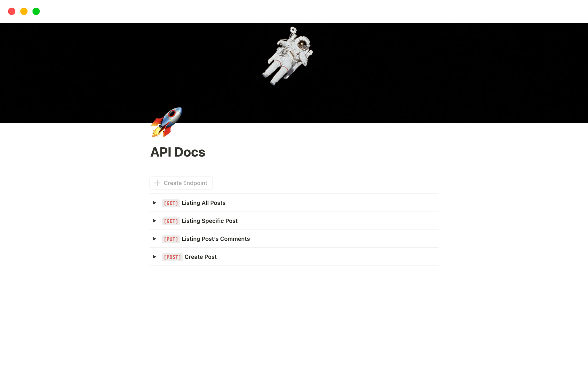
Task: Expand the POST Create Post endpoint
Action: 155,256
